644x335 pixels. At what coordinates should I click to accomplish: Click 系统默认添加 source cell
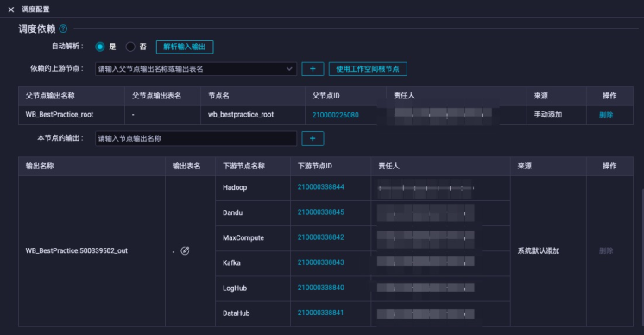tap(539, 251)
